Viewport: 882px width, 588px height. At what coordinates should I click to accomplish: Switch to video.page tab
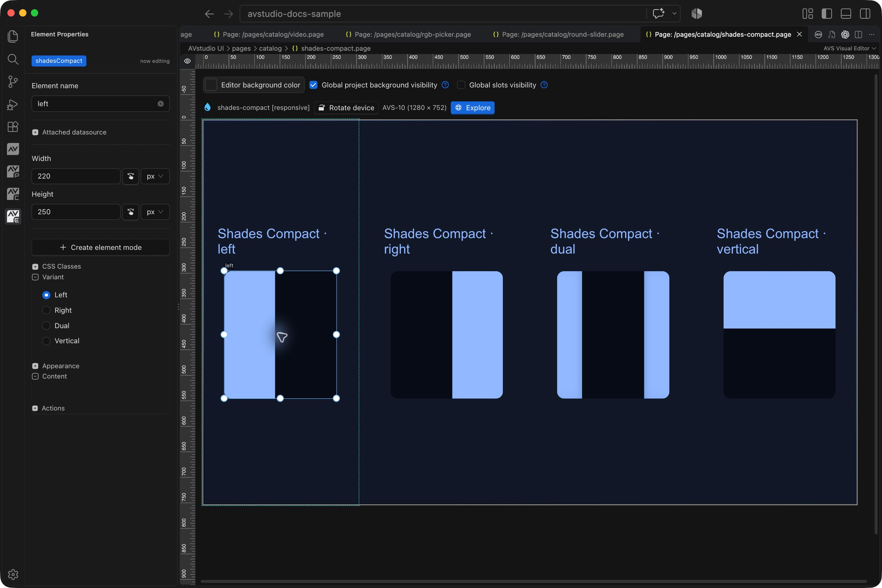point(269,35)
